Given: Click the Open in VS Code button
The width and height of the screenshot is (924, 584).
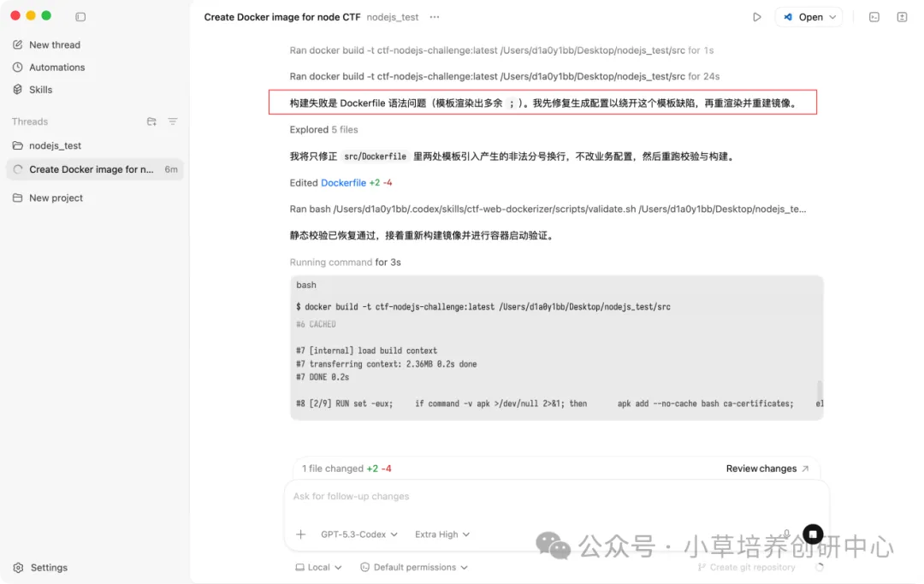Looking at the screenshot, I should click(x=803, y=17).
